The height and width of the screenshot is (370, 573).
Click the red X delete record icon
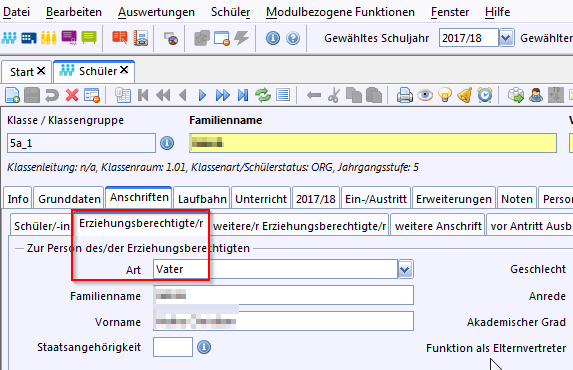(x=72, y=95)
